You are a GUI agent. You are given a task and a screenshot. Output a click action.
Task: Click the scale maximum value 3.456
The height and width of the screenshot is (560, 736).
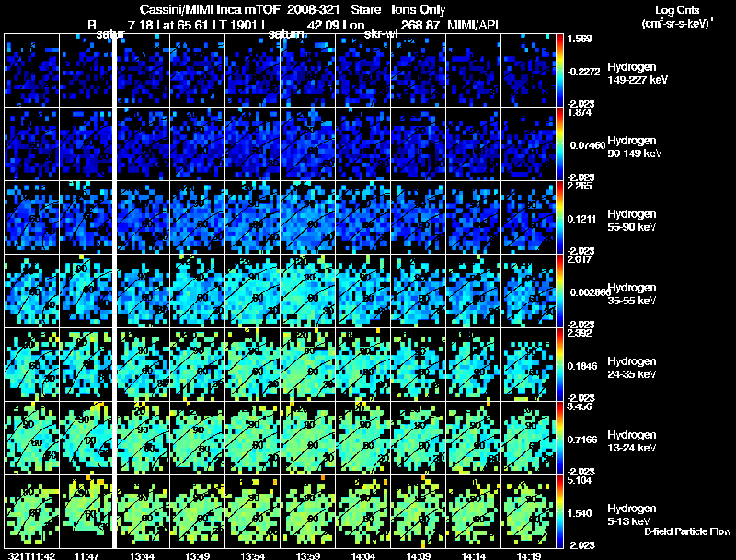coord(580,406)
